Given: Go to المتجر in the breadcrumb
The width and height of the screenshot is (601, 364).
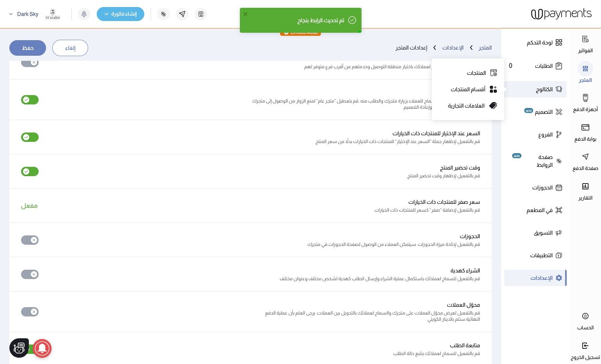Looking at the screenshot, I should point(485,48).
